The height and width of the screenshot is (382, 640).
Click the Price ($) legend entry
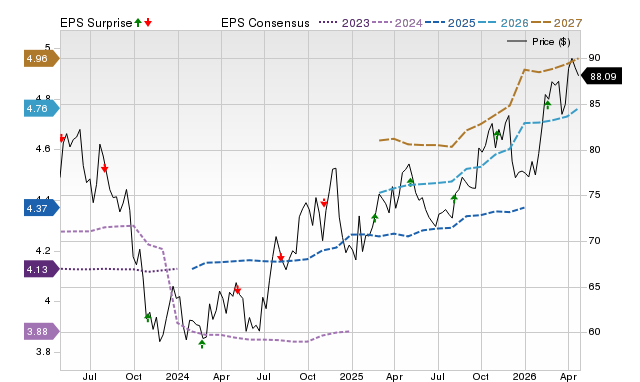pyautogui.click(x=538, y=42)
